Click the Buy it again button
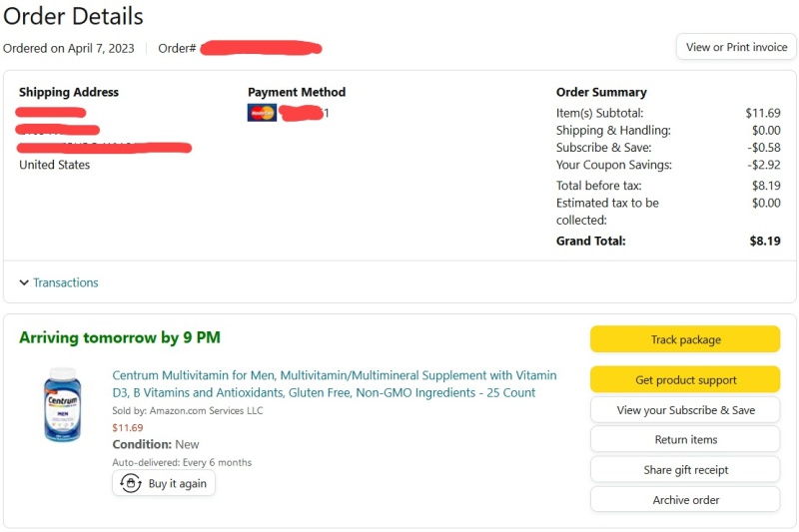This screenshot has height=532, width=799. [164, 483]
